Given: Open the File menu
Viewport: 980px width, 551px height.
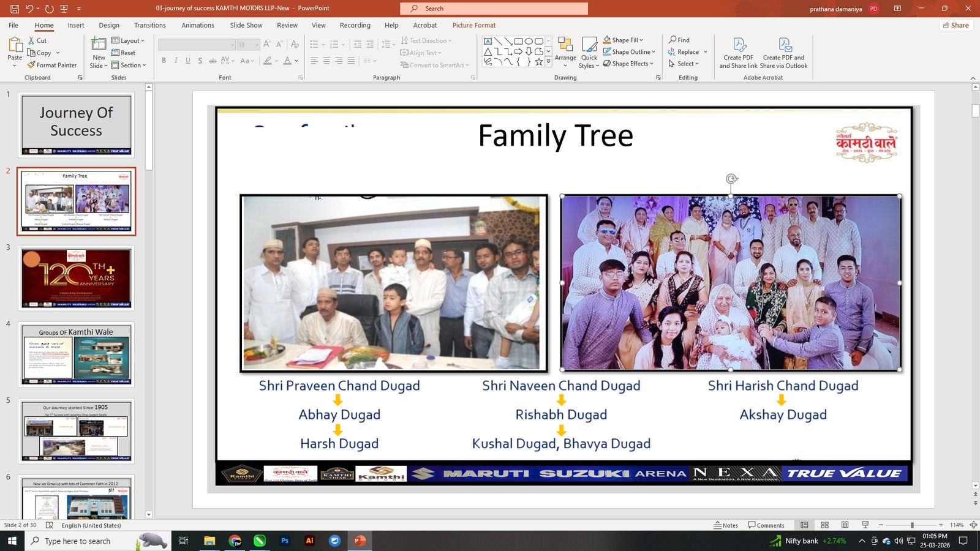Looking at the screenshot, I should pyautogui.click(x=13, y=25).
